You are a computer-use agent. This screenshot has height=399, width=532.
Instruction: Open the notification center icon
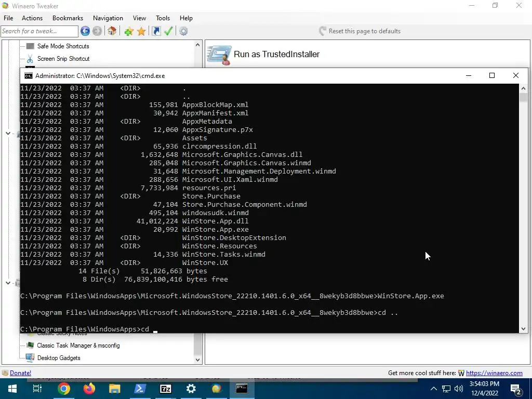pyautogui.click(x=516, y=390)
